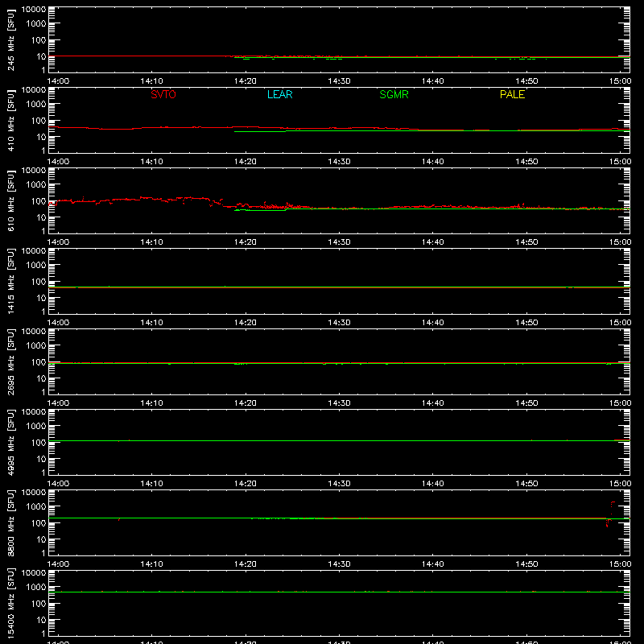Click the red spike in the 8800 MHz plot
644x644 pixels.
pos(611,514)
